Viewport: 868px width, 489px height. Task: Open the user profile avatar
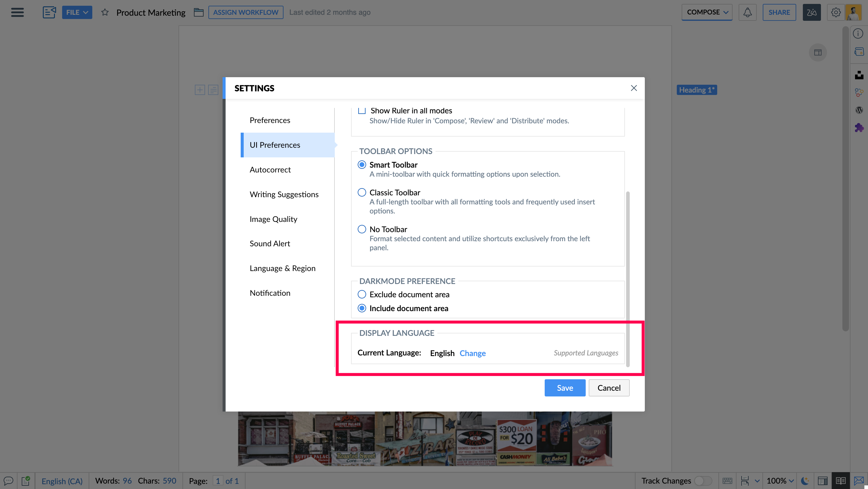(x=854, y=12)
